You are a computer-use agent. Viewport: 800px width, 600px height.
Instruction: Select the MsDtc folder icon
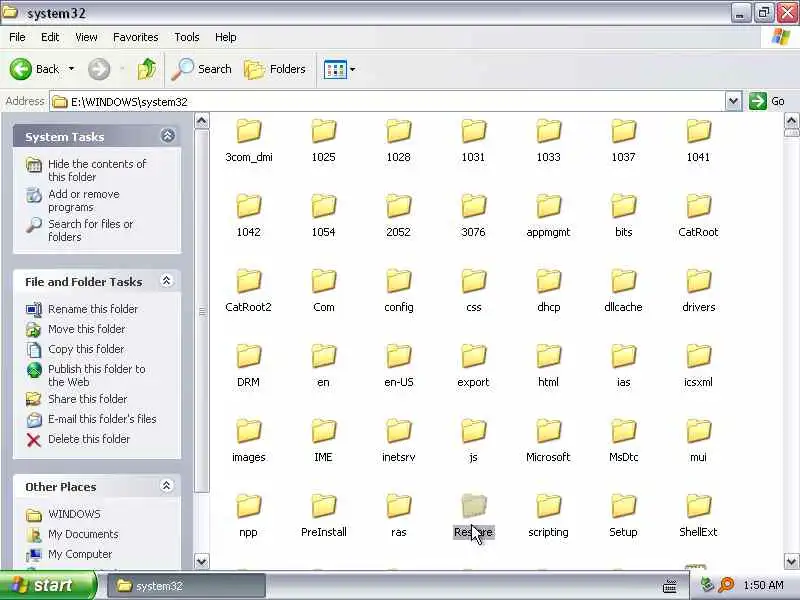coord(624,431)
